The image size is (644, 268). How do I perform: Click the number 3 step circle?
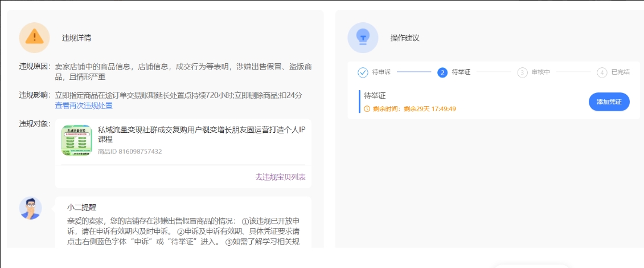click(522, 72)
